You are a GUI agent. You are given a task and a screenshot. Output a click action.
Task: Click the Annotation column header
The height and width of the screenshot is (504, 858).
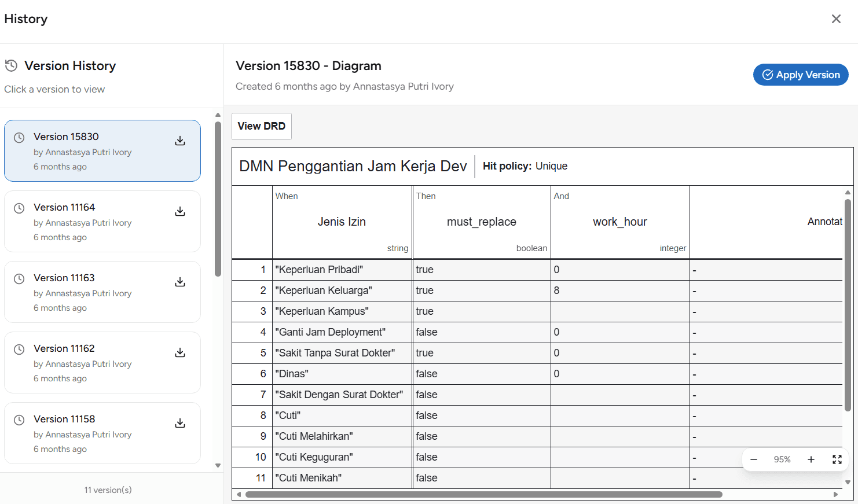[767, 222]
